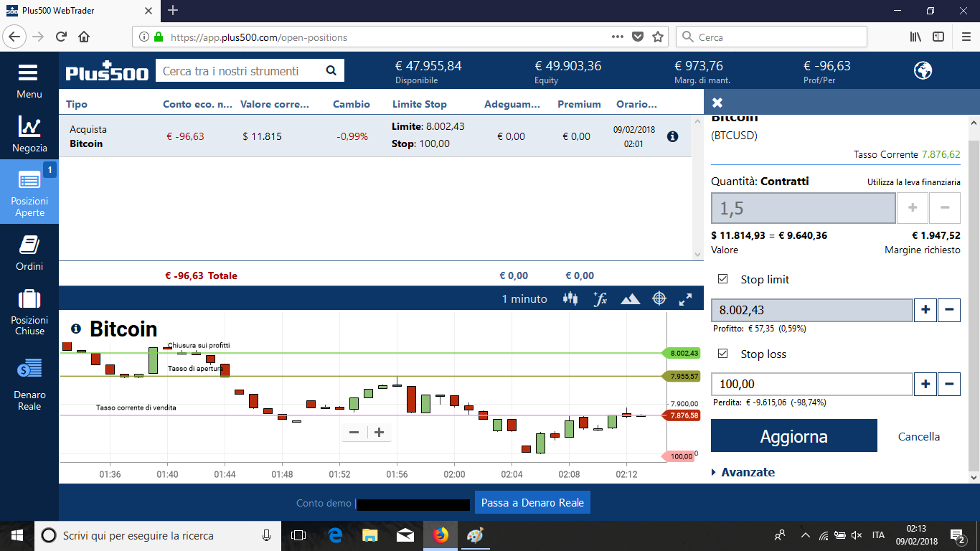980x551 pixels.
Task: Click the 7.955,57 opening rate tag
Action: click(683, 376)
